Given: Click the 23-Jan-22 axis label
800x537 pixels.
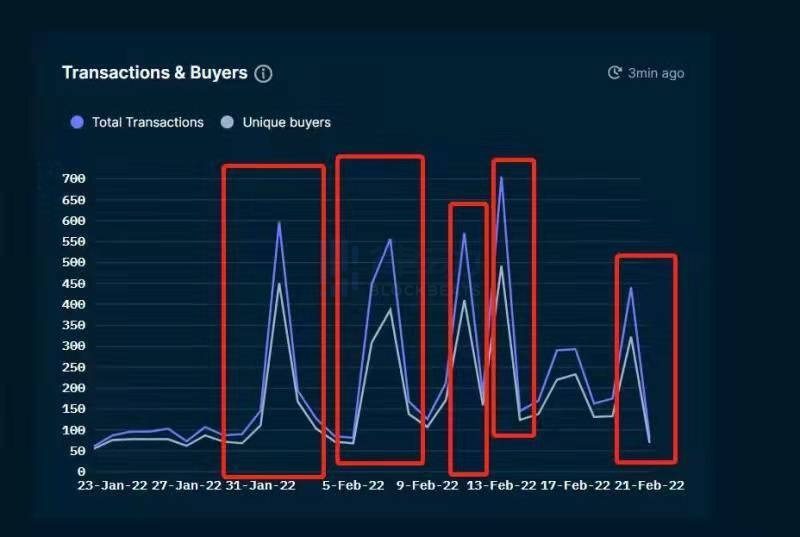Looking at the screenshot, I should [112, 485].
